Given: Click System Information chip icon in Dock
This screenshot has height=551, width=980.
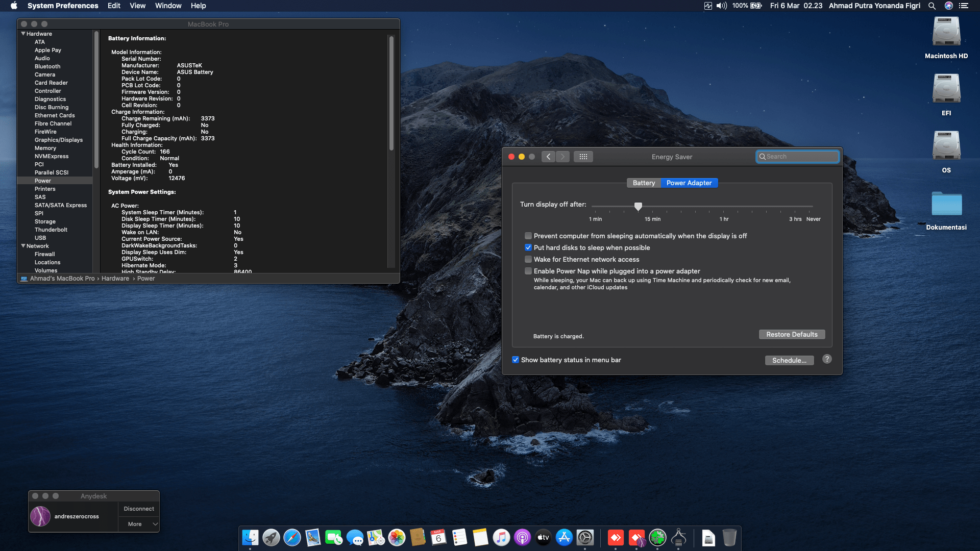Looking at the screenshot, I should [678, 537].
